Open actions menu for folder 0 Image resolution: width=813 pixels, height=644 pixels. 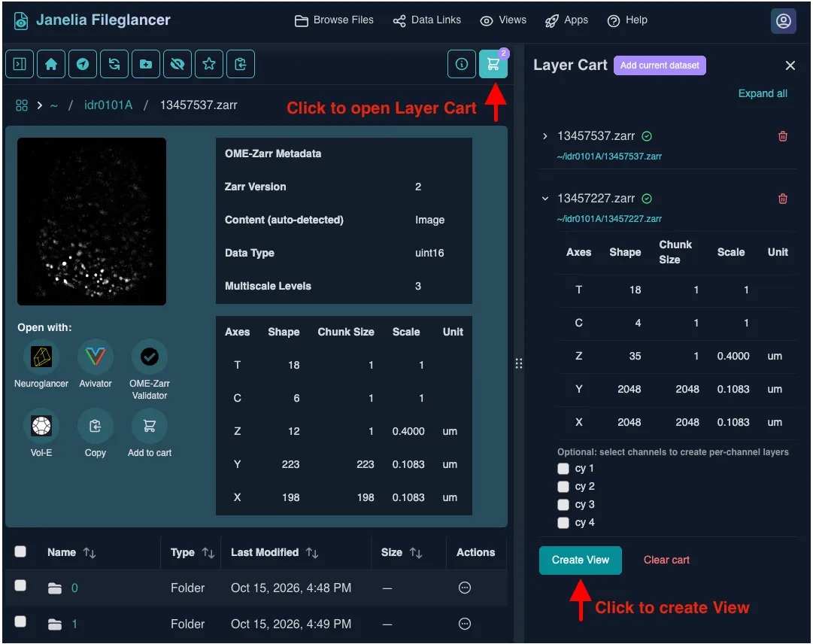coord(465,588)
